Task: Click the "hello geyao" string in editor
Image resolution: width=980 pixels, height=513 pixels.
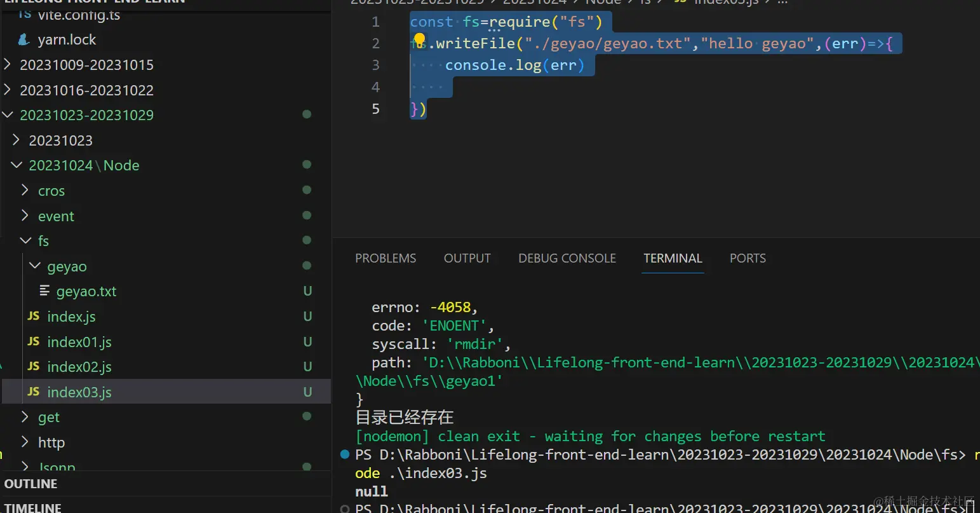Action: 757,43
